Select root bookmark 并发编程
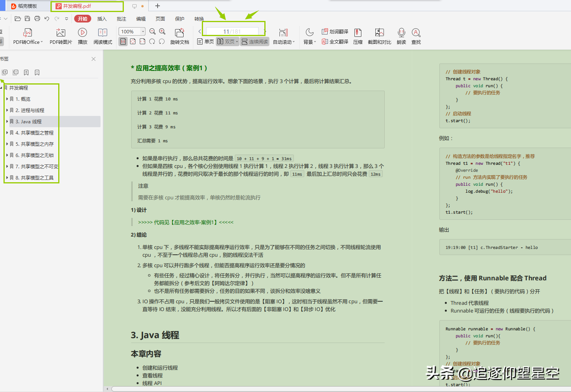 (x=19, y=88)
